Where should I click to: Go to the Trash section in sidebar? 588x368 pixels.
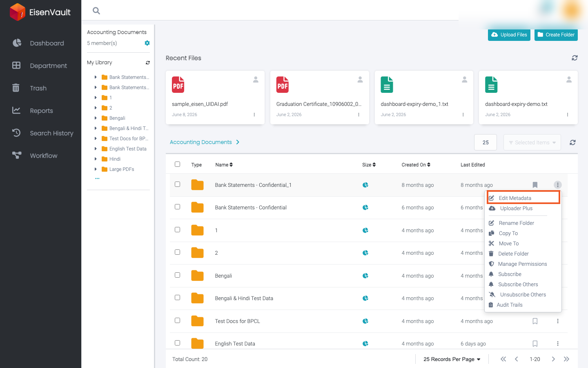point(38,88)
